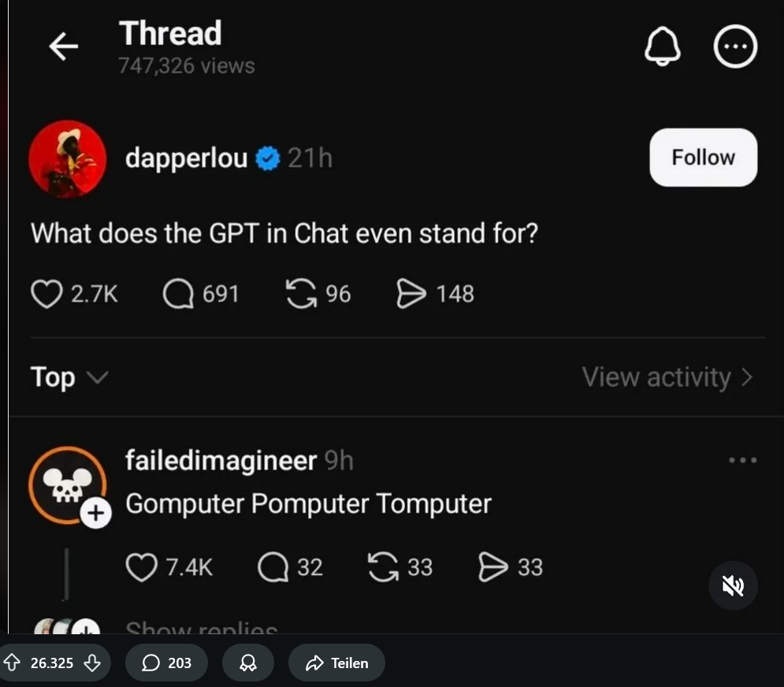Like failedimagineer's reply
The height and width of the screenshot is (687, 784).
pos(142,567)
